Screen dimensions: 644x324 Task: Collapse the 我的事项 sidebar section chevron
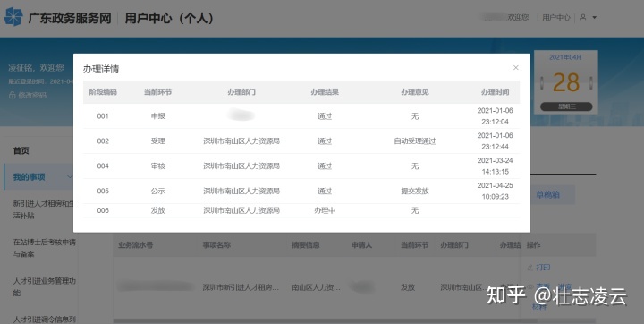70,177
